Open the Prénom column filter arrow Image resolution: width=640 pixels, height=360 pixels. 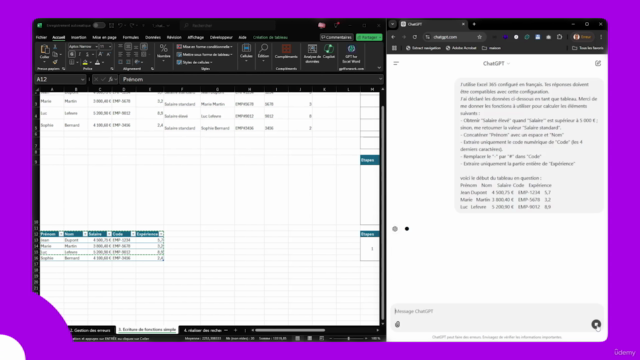(61, 234)
